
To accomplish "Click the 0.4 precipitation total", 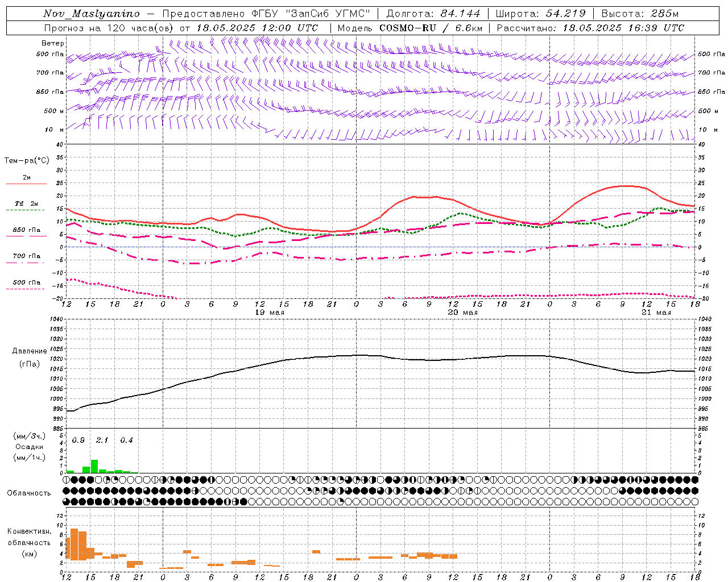I will tap(126, 440).
